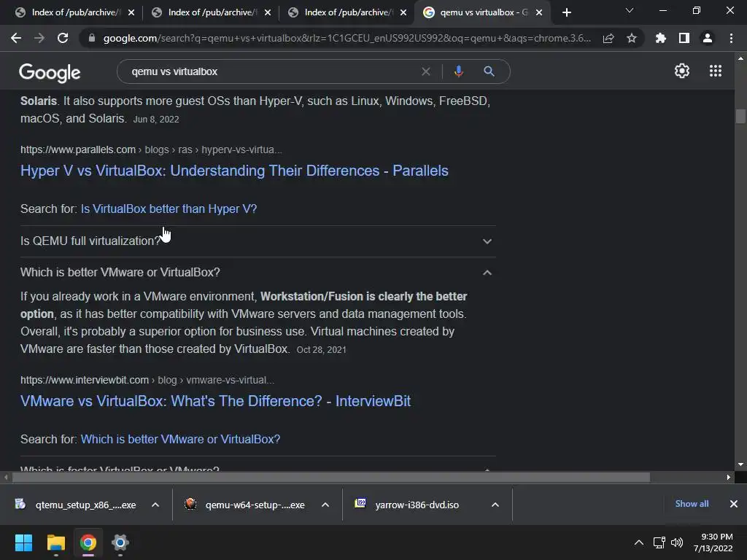Open the Chrome three-dot menu
The height and width of the screenshot is (560, 747).
coord(731,38)
